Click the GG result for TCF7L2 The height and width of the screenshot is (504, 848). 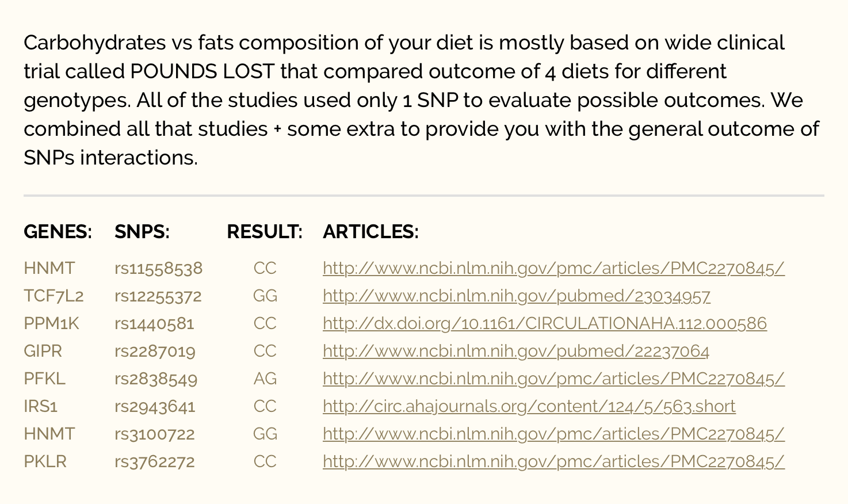point(265,296)
